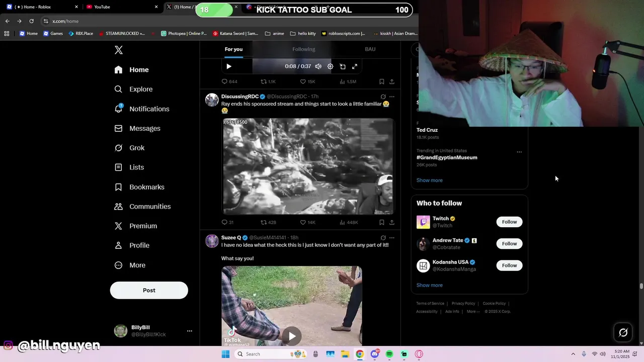
Task: Open the DiscussingRDC username link
Action: tap(287, 97)
